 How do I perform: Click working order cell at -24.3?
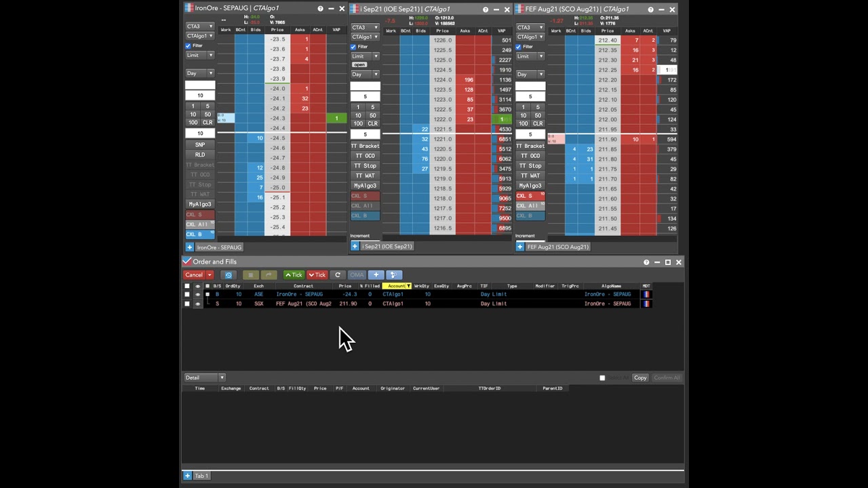click(226, 119)
